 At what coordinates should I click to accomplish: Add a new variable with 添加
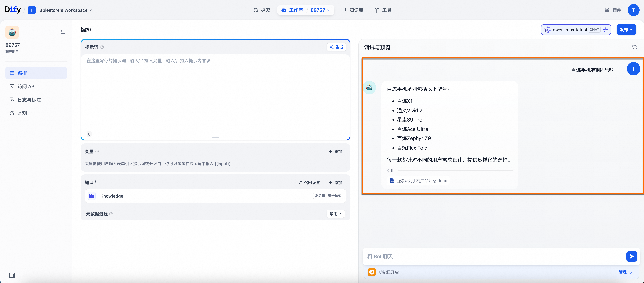pyautogui.click(x=335, y=152)
